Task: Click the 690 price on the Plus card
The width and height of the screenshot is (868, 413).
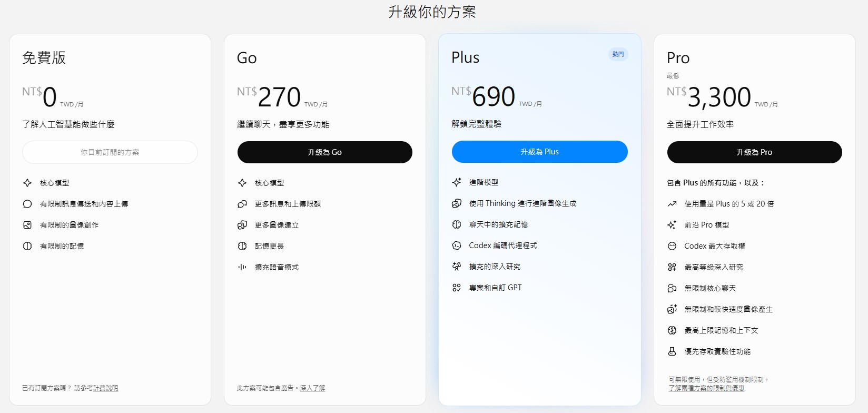Action: click(494, 97)
